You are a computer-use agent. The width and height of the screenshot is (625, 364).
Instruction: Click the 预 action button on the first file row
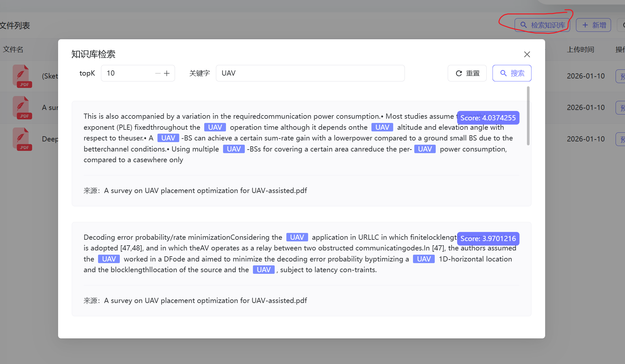[x=621, y=76]
